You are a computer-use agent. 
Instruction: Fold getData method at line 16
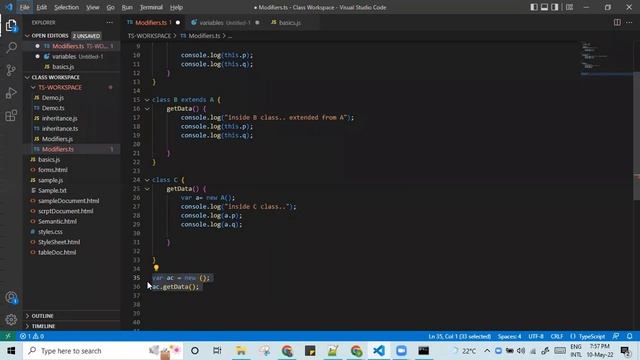click(x=147, y=109)
